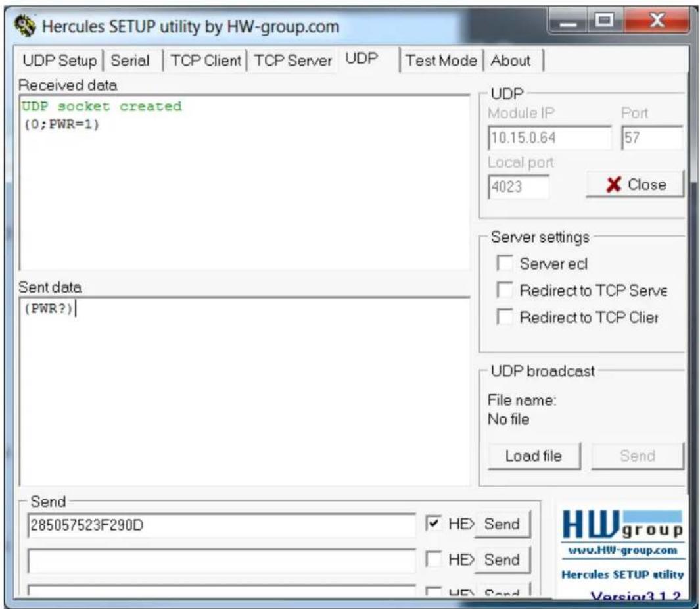Click the send field containing 285057523F290D

(x=222, y=525)
